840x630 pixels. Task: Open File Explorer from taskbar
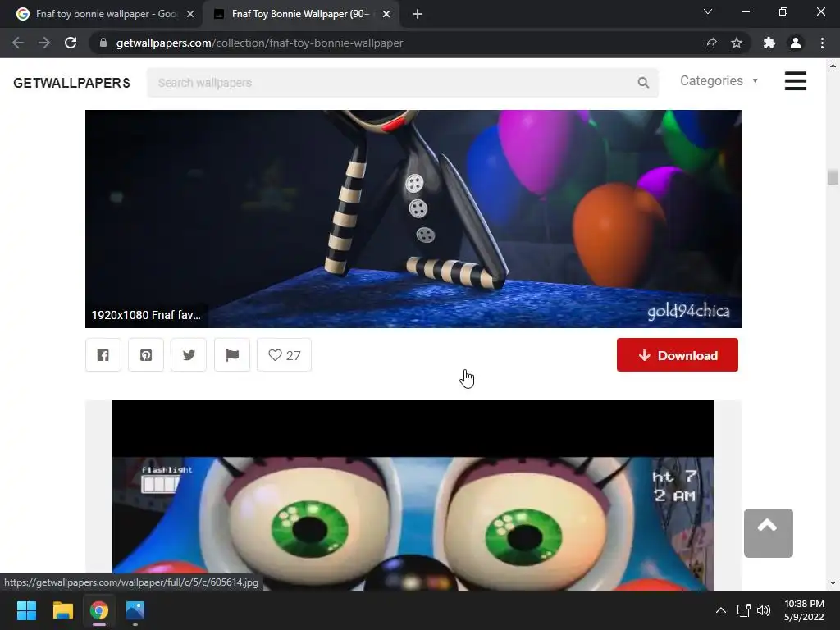(62, 610)
